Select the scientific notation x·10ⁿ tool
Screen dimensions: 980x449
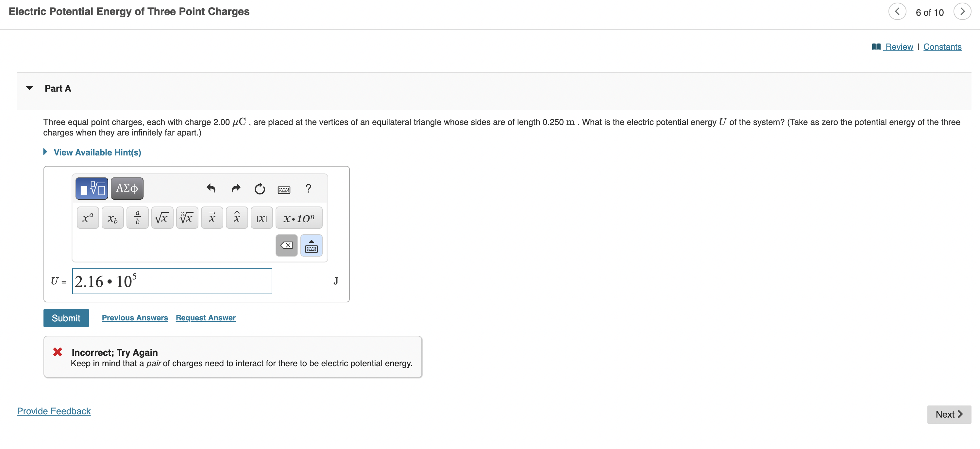click(x=298, y=218)
